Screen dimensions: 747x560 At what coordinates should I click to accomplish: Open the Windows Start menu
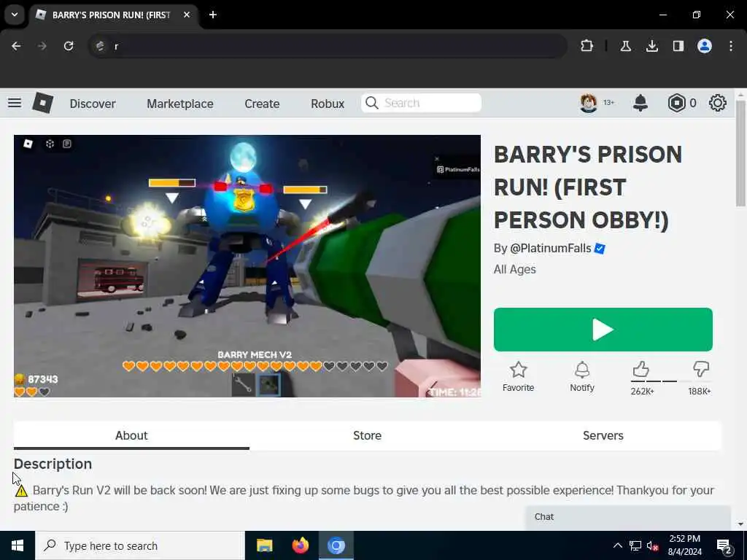point(18,545)
